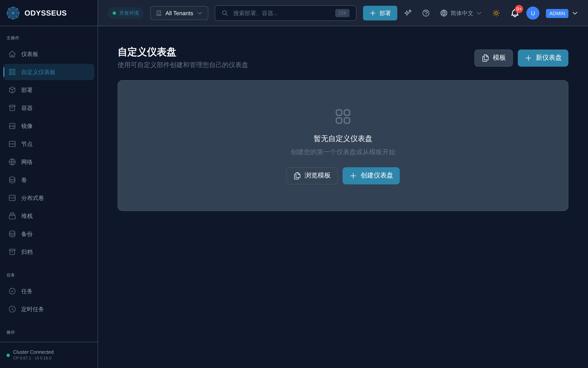Open the 仪表板 home icon in sidebar

12,54
